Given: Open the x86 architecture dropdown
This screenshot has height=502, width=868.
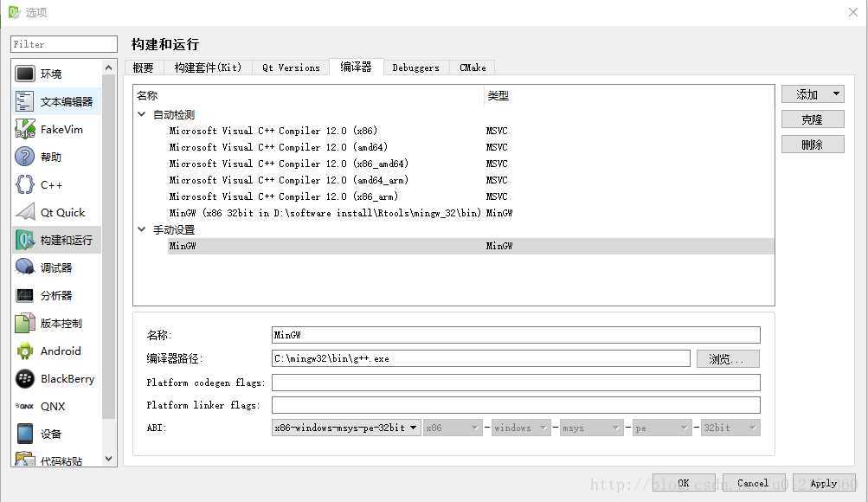Looking at the screenshot, I should [x=453, y=428].
